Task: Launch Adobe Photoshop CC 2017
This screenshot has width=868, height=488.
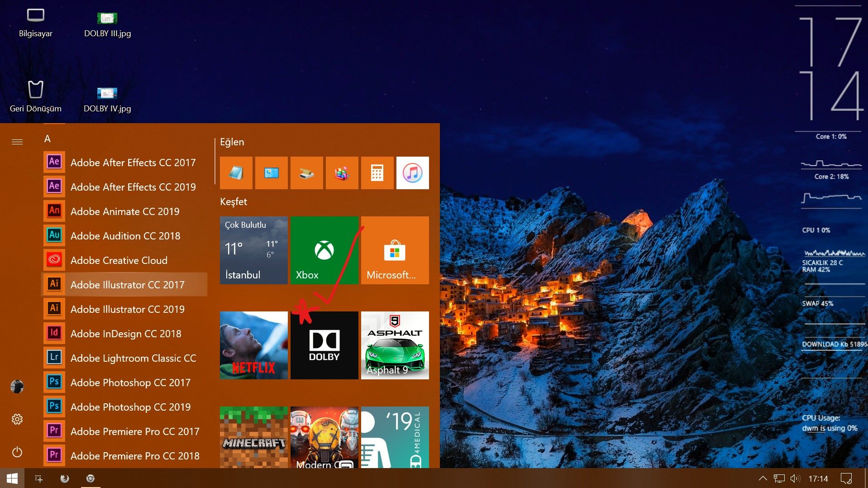Action: pos(124,383)
